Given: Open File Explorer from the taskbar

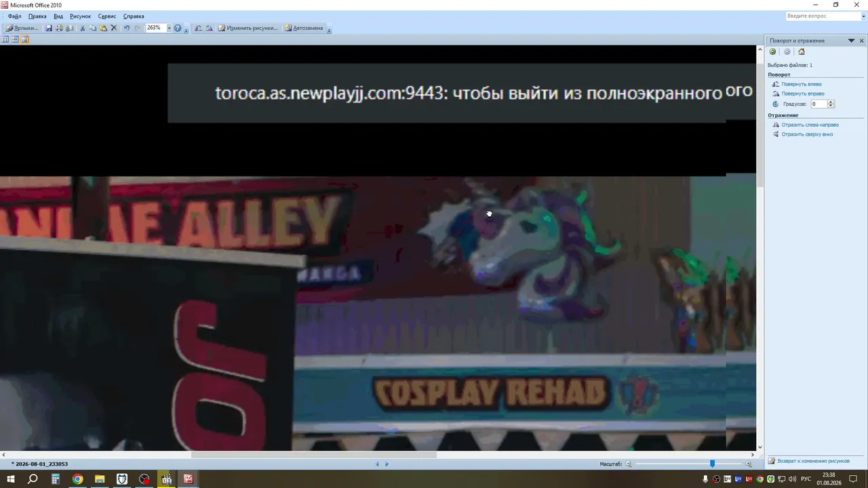Looking at the screenshot, I should coord(100,479).
